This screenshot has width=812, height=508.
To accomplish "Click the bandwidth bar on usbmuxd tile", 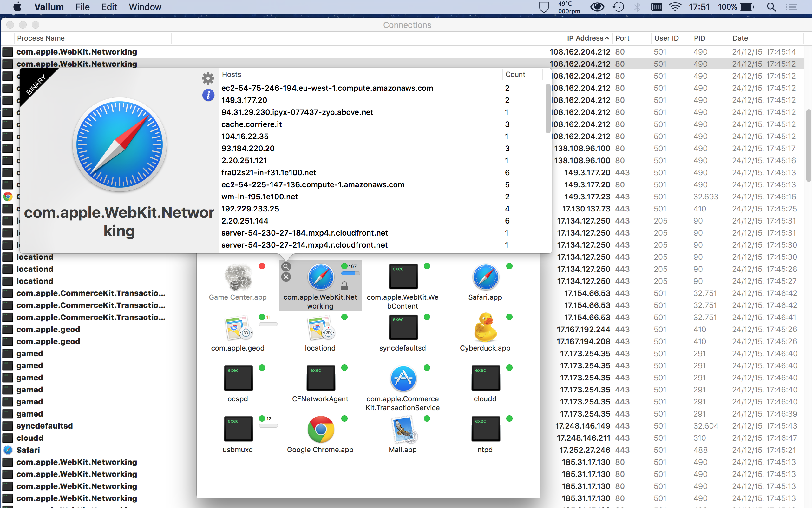I will pos(268,426).
